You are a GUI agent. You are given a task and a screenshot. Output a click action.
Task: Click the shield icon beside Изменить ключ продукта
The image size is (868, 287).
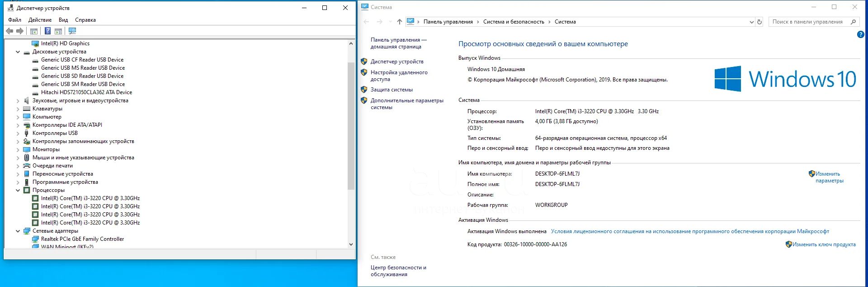(789, 244)
